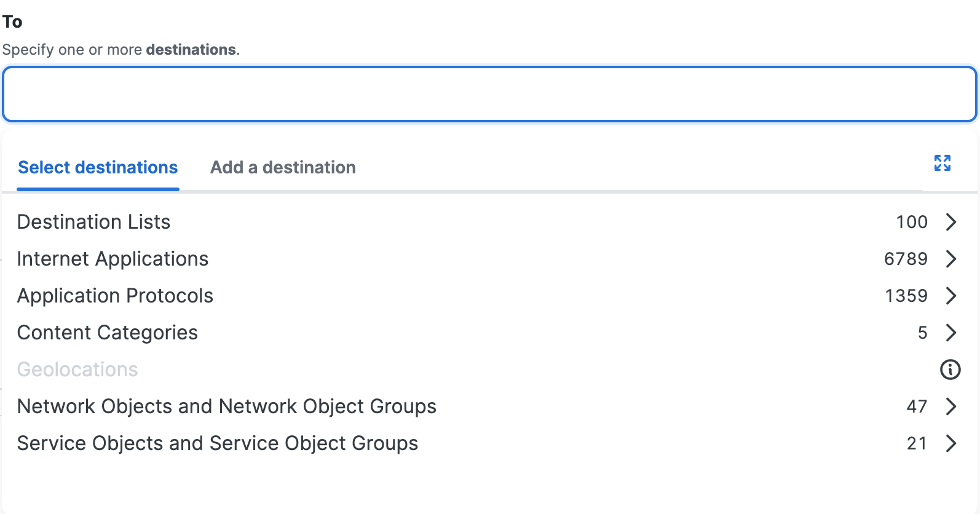This screenshot has height=514, width=980.
Task: Select the disabled Geolocations item
Action: 77,370
